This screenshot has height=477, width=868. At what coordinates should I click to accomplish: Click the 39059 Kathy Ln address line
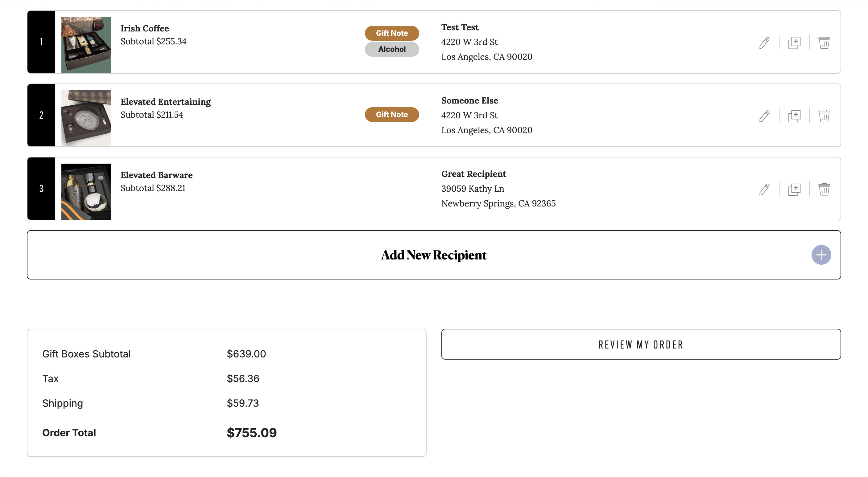[473, 189]
